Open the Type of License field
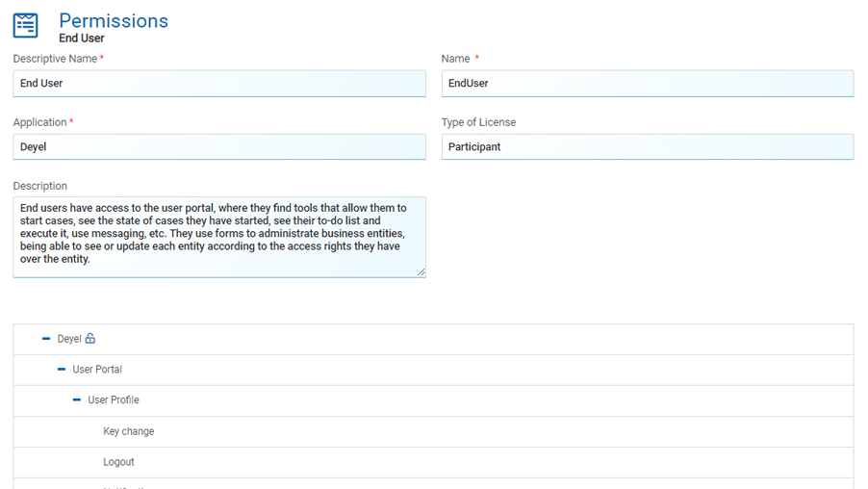This screenshot has width=868, height=489. [x=648, y=146]
